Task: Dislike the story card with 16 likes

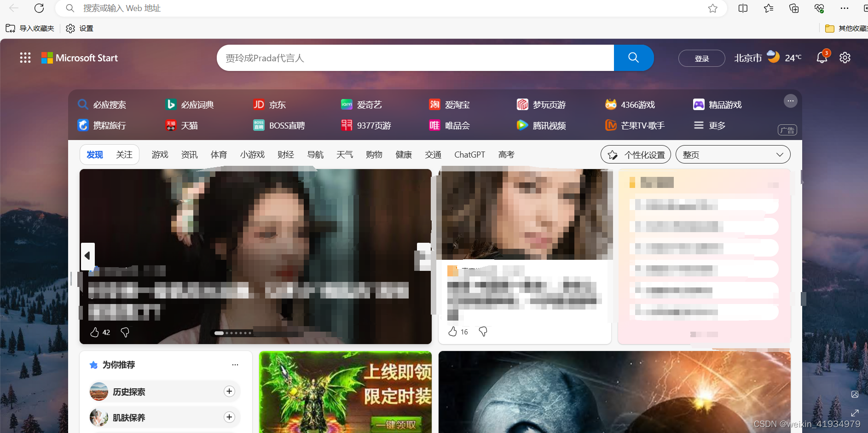Action: [483, 332]
